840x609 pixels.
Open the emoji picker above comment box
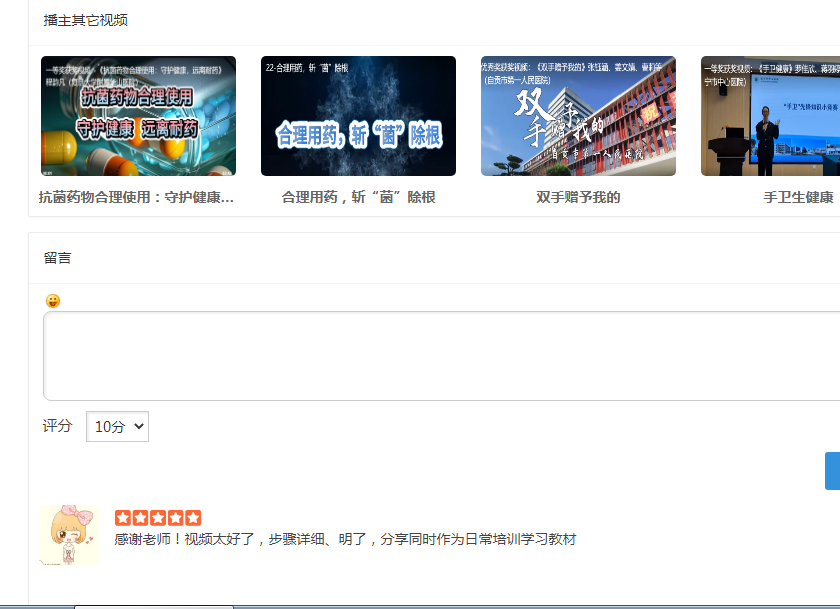[x=53, y=301]
